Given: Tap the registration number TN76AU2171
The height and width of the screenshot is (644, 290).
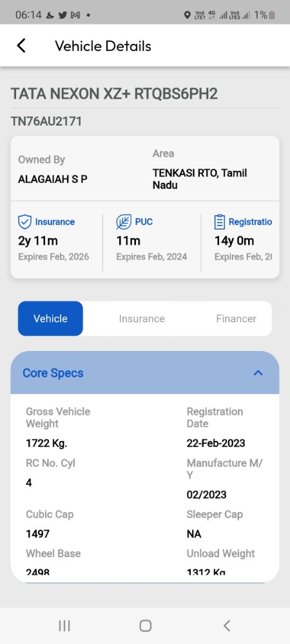Looking at the screenshot, I should 46,122.
